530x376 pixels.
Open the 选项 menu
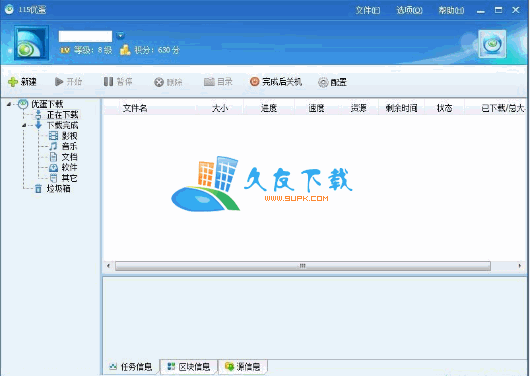(409, 10)
